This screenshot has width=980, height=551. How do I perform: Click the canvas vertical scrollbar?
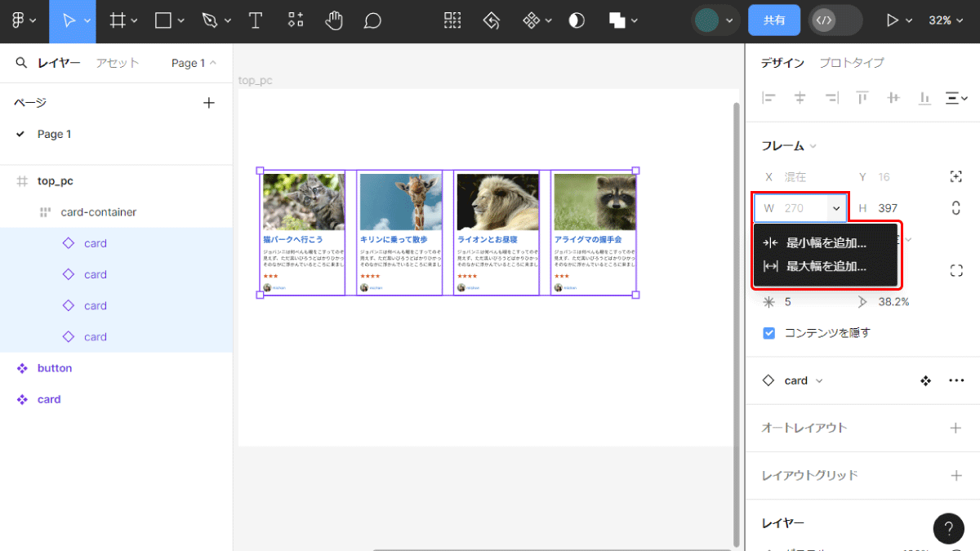tap(737, 325)
